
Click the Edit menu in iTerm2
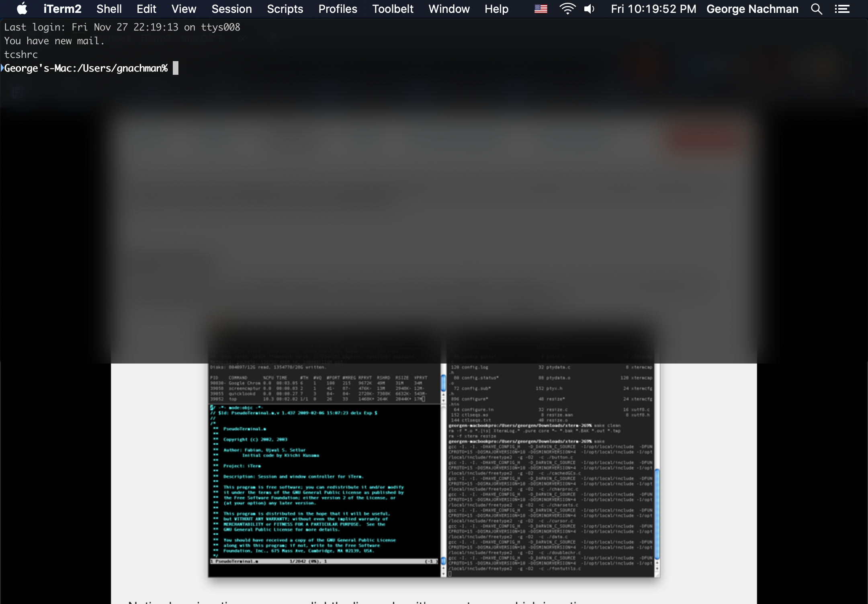click(146, 8)
